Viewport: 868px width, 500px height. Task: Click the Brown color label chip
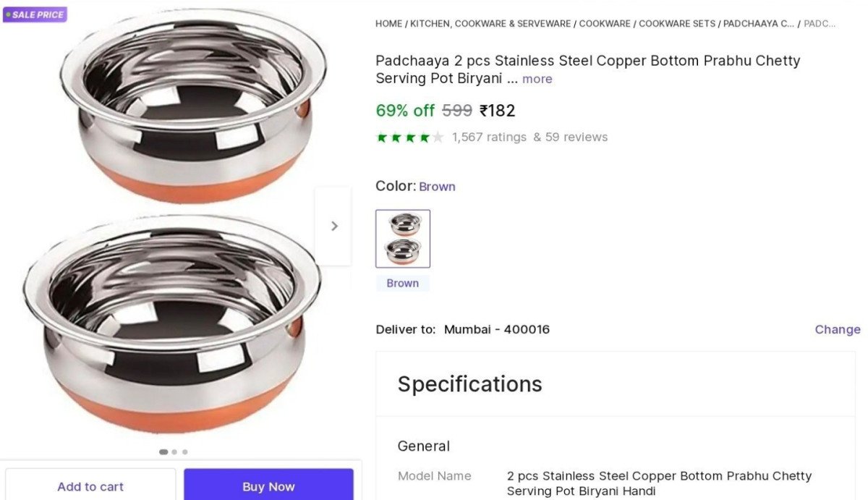403,284
